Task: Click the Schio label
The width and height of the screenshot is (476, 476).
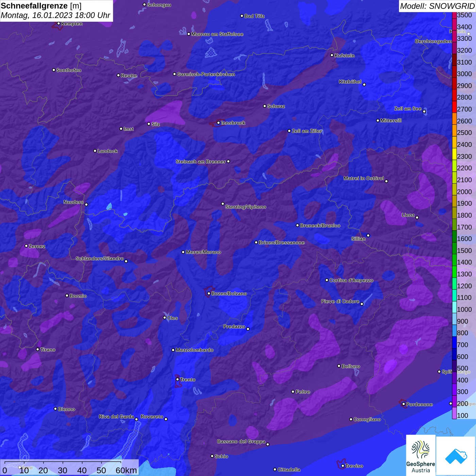Action: pyautogui.click(x=221, y=456)
